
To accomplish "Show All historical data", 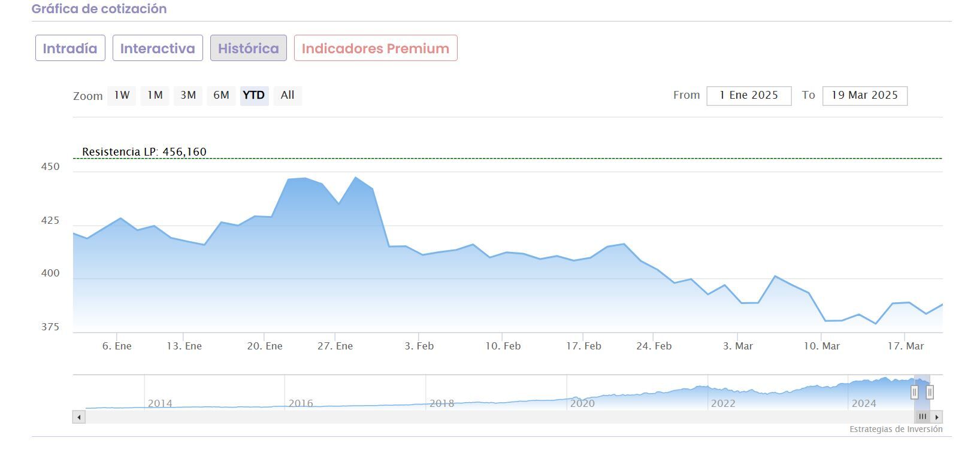I will (x=288, y=95).
